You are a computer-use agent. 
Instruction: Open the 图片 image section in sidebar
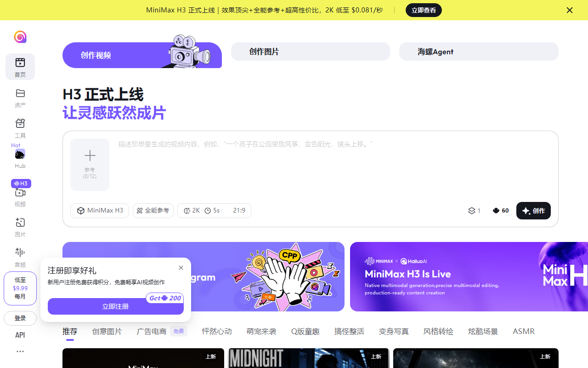coord(20,227)
